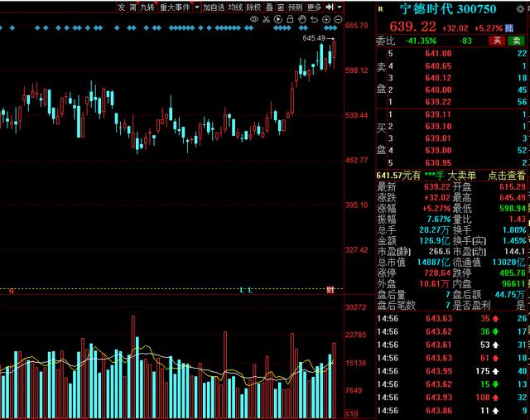Click buy level 1 price 639.11
The width and height of the screenshot is (530, 420).
point(438,114)
